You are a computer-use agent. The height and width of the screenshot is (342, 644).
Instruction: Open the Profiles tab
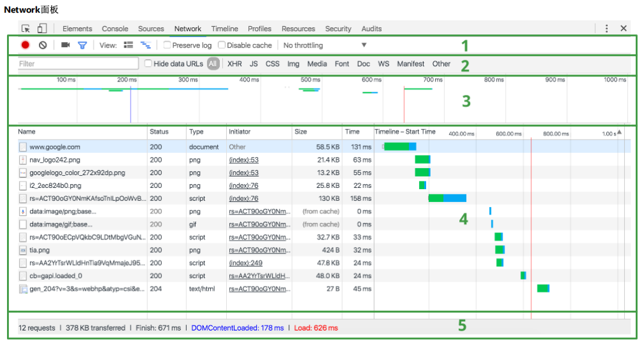[259, 29]
